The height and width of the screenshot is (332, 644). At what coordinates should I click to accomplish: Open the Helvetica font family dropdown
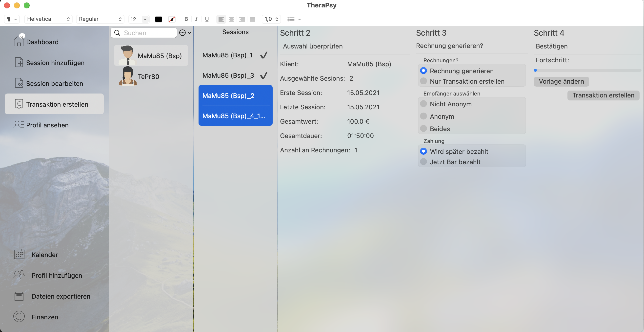tap(48, 19)
